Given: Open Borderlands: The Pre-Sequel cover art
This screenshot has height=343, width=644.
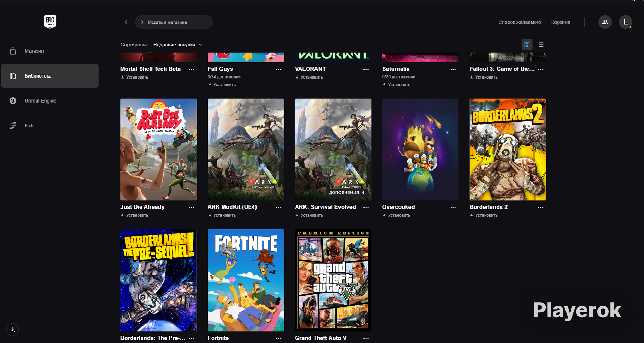Looking at the screenshot, I should tap(158, 281).
